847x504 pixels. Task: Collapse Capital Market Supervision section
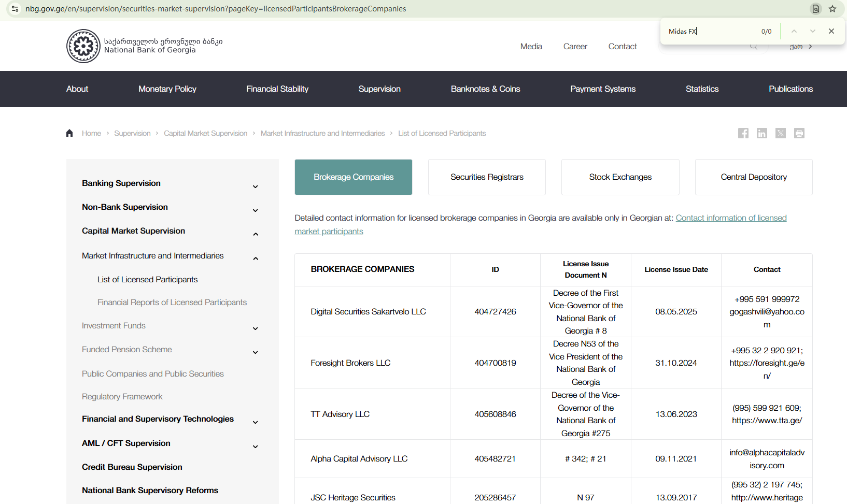255,234
